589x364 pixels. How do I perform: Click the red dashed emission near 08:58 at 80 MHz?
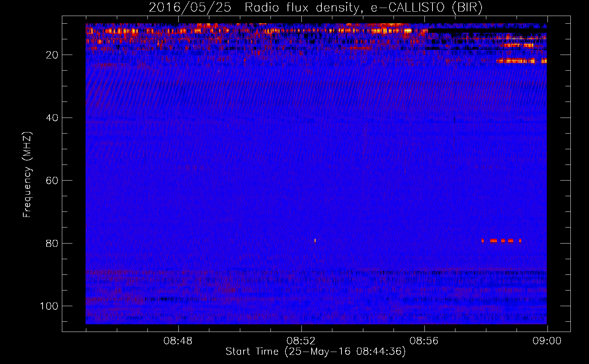(x=501, y=241)
